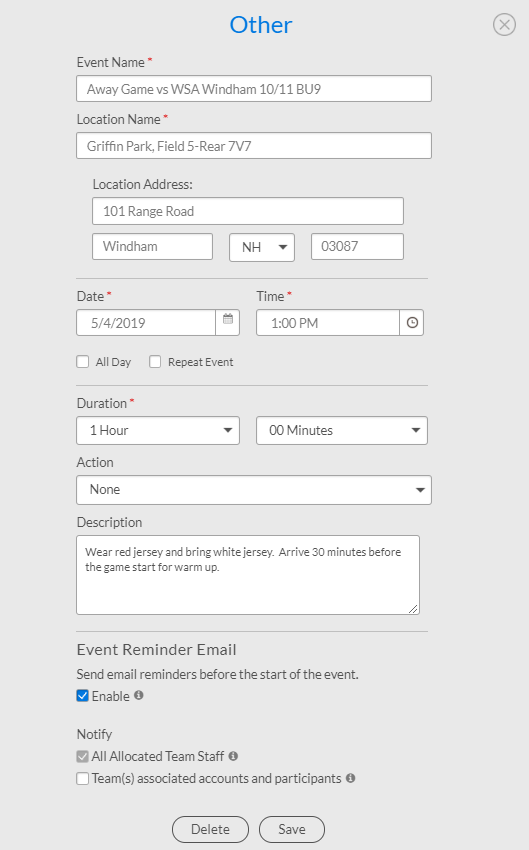Toggle the All Day checkbox

pos(82,362)
